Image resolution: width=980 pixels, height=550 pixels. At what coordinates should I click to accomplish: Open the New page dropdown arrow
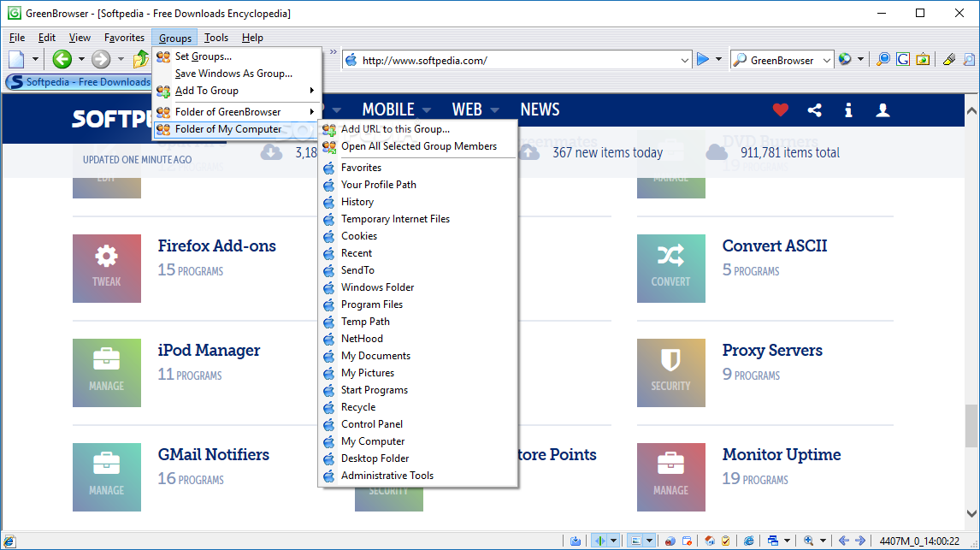[36, 60]
